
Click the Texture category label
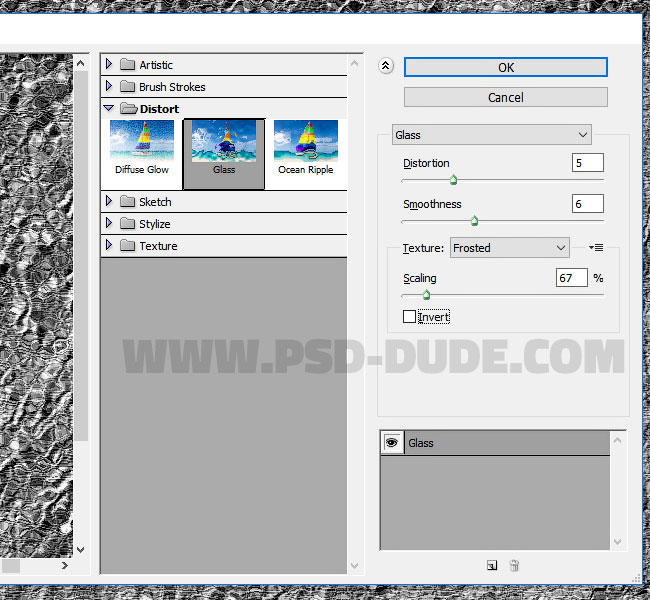158,246
